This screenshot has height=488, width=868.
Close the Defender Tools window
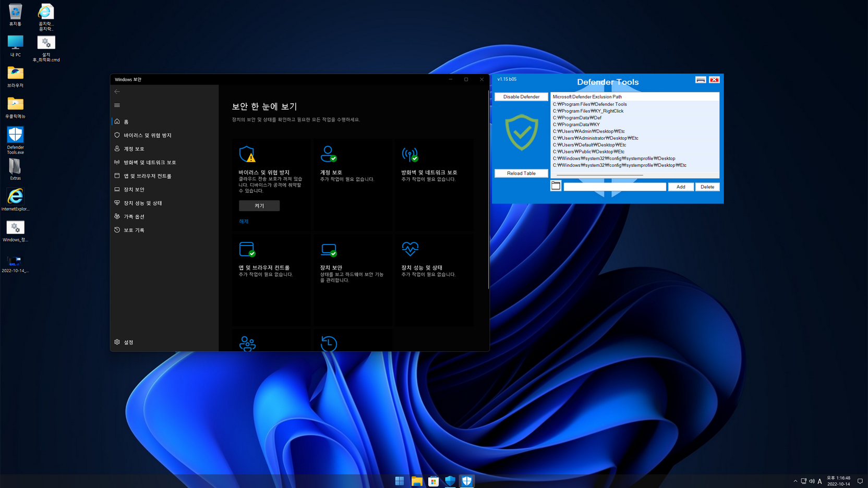point(714,80)
